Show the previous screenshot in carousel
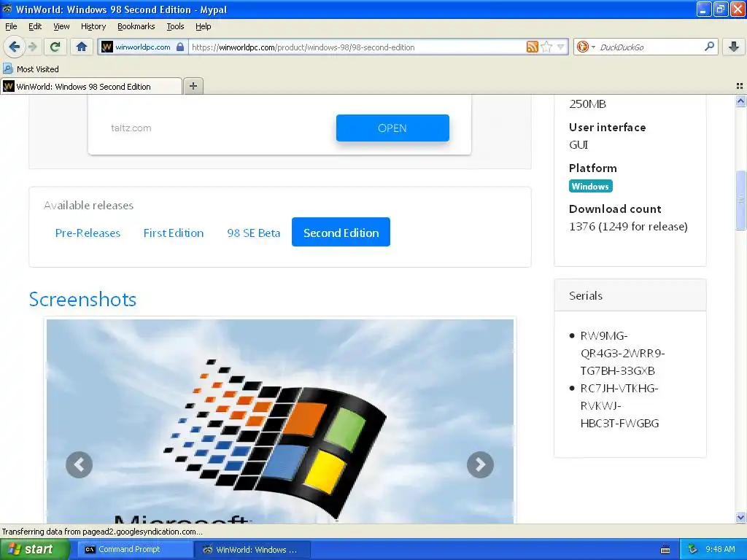Screen dimensions: 747x560 (79, 464)
